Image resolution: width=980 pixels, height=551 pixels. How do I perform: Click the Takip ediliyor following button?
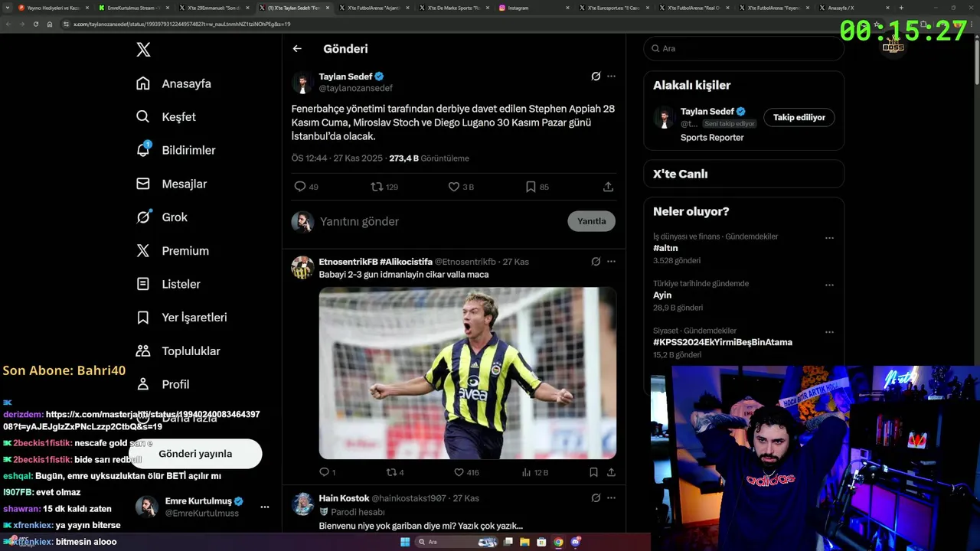pyautogui.click(x=799, y=117)
